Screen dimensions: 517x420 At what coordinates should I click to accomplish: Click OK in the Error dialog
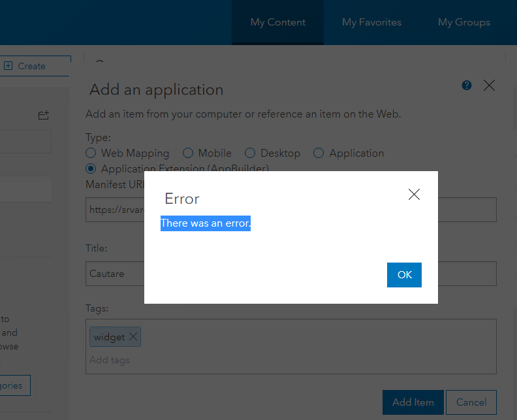pos(404,275)
